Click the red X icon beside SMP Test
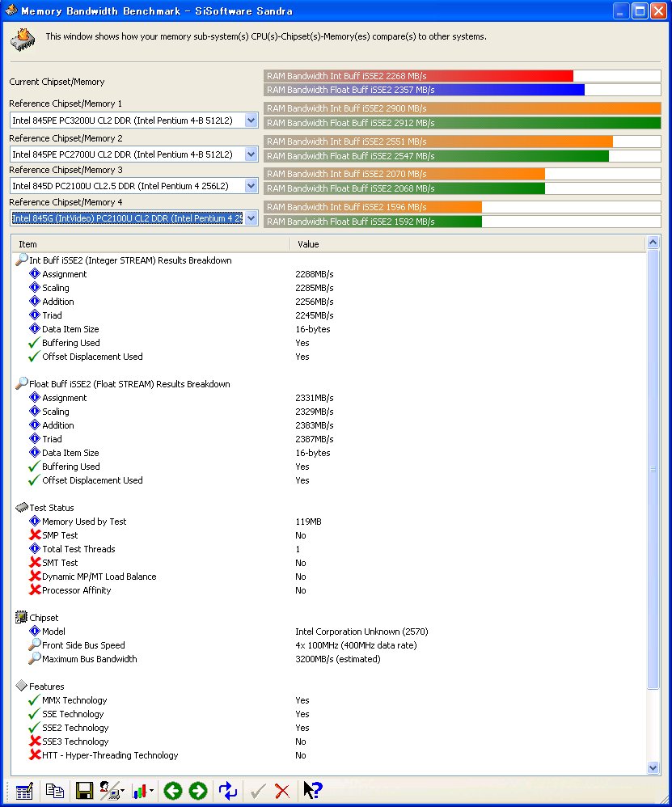 [35, 534]
